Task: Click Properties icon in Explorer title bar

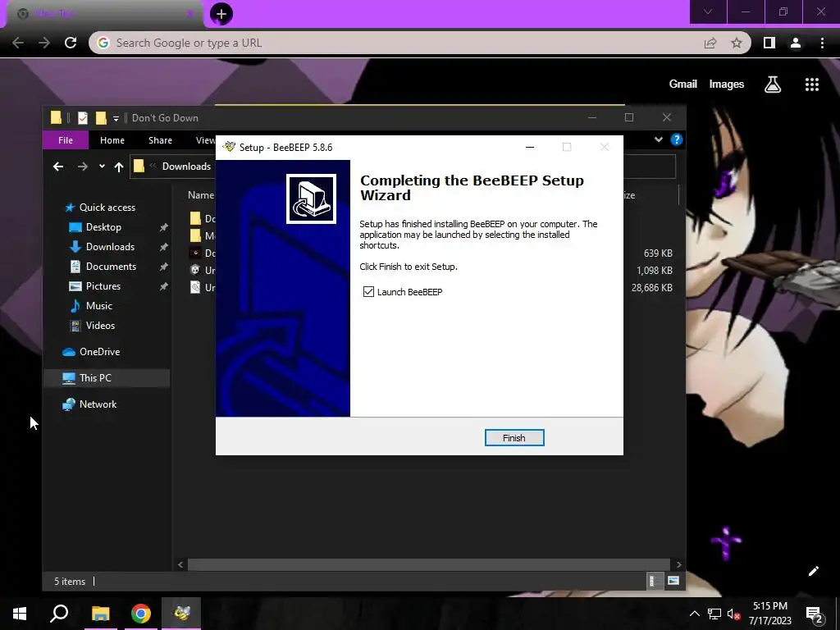Action: [x=83, y=118]
